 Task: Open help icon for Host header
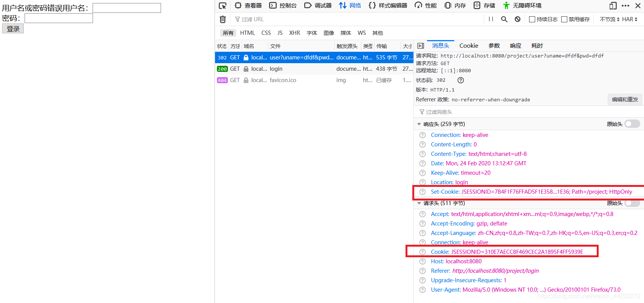point(423,261)
